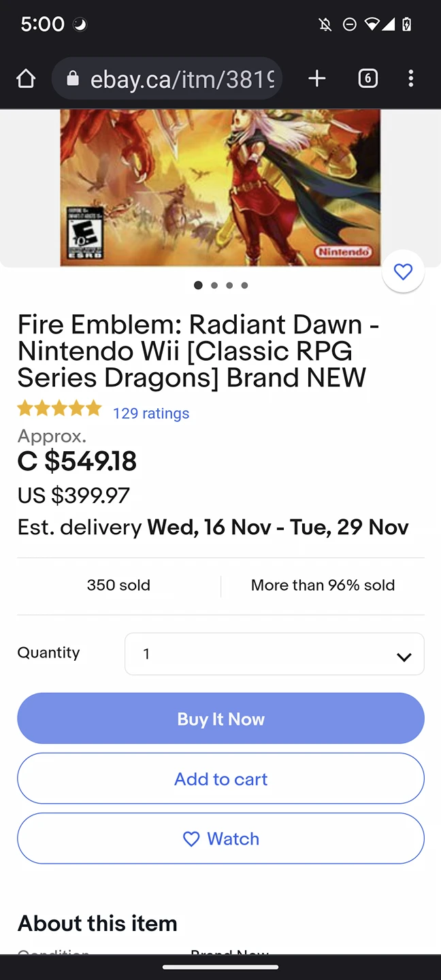
Task: Open a new browser tab with the plus icon
Action: click(316, 78)
